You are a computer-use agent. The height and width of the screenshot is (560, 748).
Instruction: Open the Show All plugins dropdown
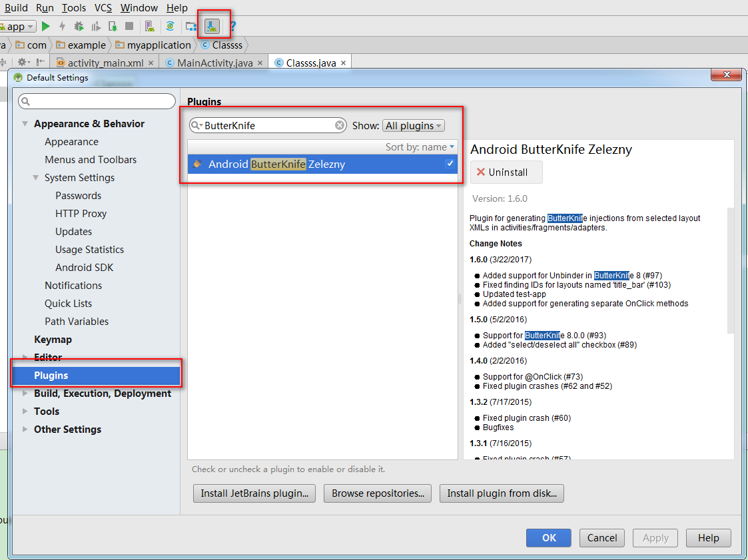pos(414,125)
